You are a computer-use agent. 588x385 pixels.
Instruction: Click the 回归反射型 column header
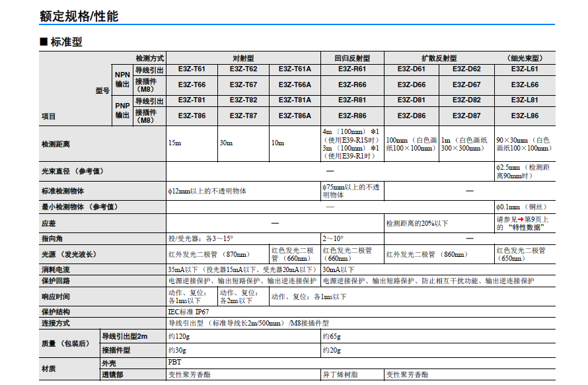(x=352, y=58)
